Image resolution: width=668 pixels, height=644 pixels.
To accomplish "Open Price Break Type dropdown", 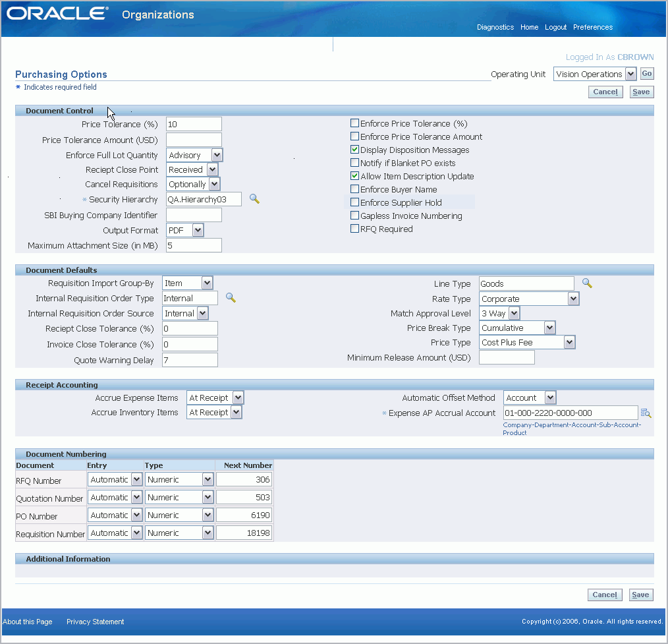I will 517,328.
